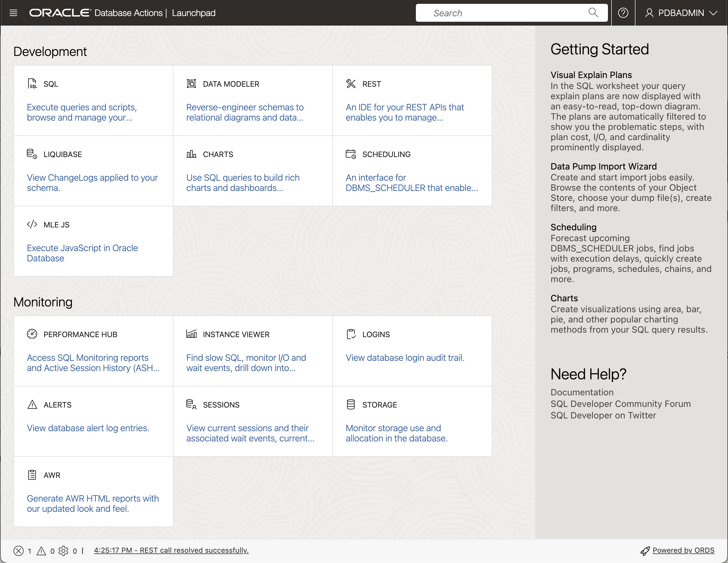
Task: Expand the PDBADMIN account dropdown
Action: pos(681,13)
